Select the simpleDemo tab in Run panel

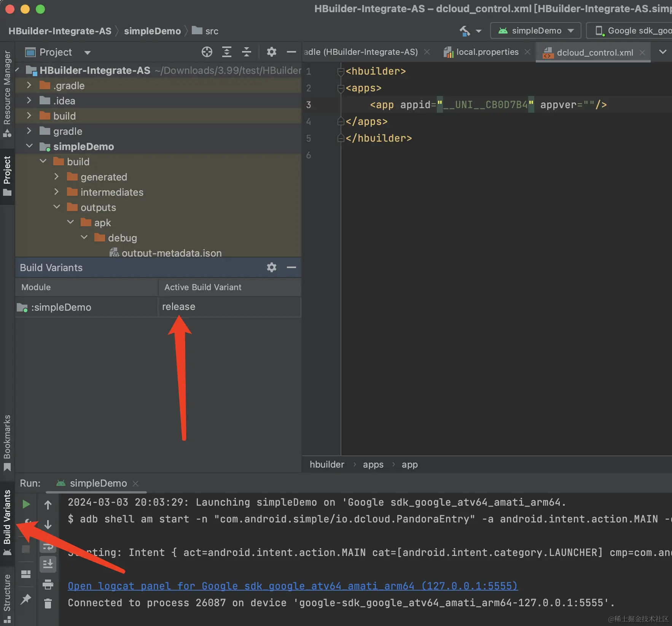[x=98, y=483]
